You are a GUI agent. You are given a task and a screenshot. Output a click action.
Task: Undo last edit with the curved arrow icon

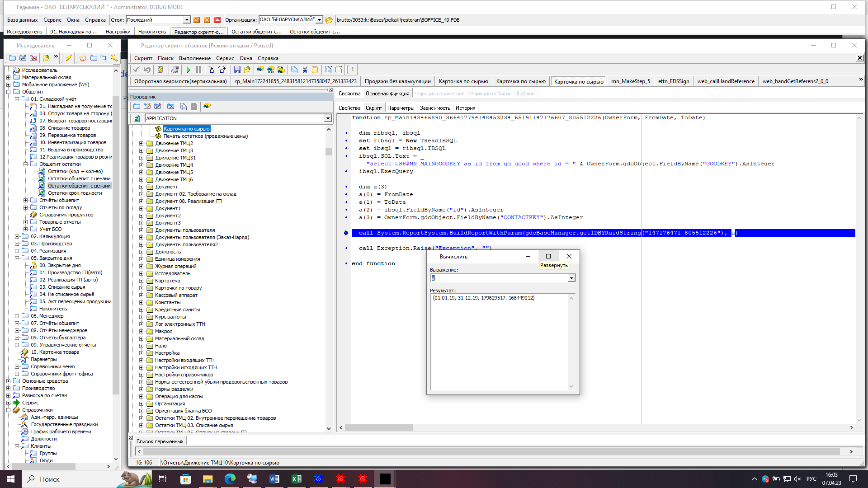[147, 70]
